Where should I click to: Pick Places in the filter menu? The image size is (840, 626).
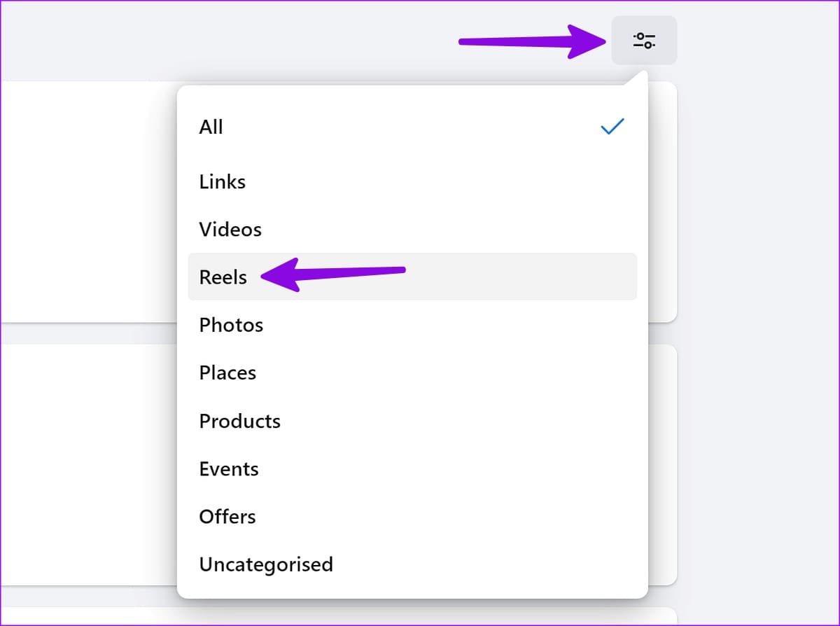point(412,373)
